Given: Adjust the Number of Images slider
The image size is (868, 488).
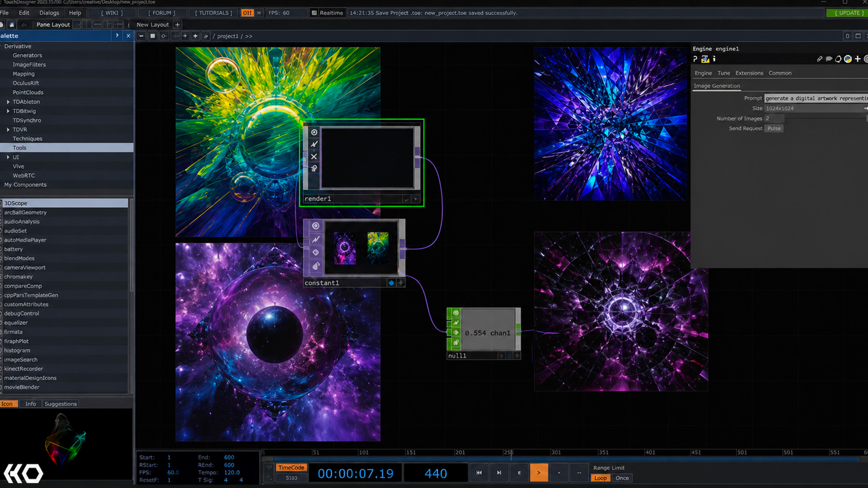Looking at the screenshot, I should pos(826,118).
